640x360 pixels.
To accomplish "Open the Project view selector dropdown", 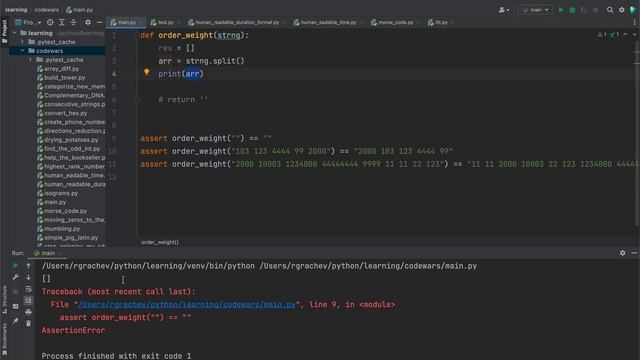I will click(28, 22).
